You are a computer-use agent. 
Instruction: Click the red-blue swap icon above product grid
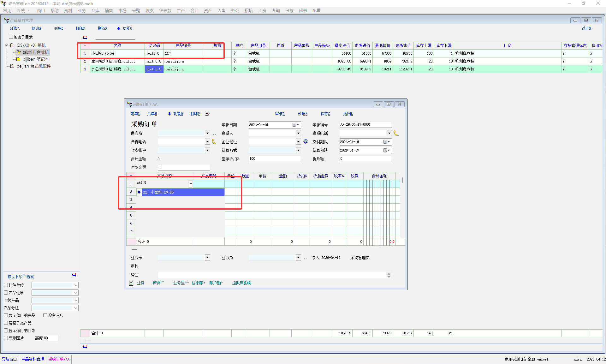85,38
